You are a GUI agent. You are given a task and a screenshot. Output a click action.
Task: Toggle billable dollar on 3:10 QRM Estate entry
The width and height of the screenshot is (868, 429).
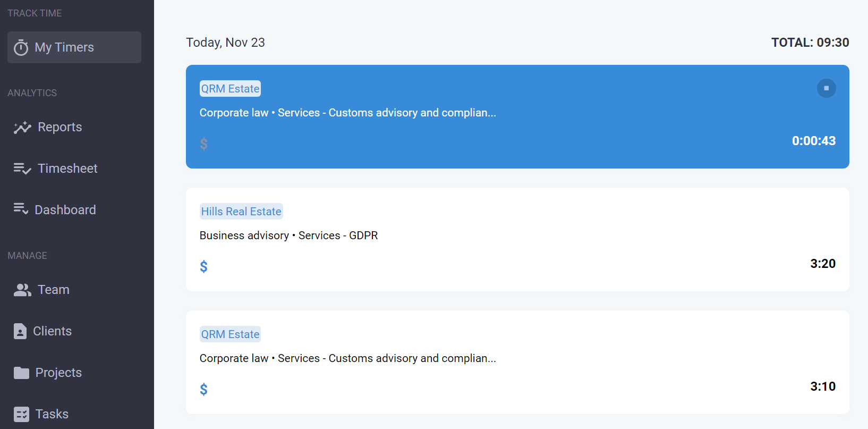coord(204,389)
